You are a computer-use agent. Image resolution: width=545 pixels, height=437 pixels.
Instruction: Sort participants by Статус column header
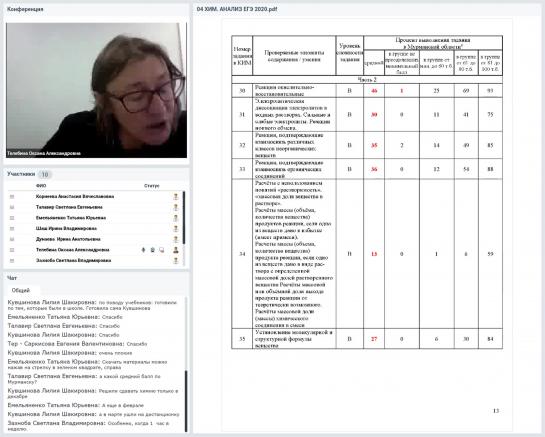pyautogui.click(x=152, y=186)
